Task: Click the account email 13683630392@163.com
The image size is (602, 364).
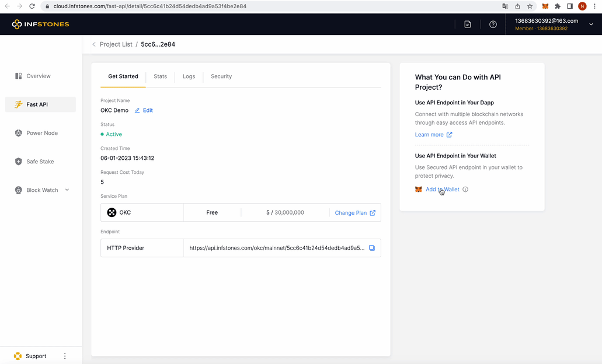Action: coord(547,21)
